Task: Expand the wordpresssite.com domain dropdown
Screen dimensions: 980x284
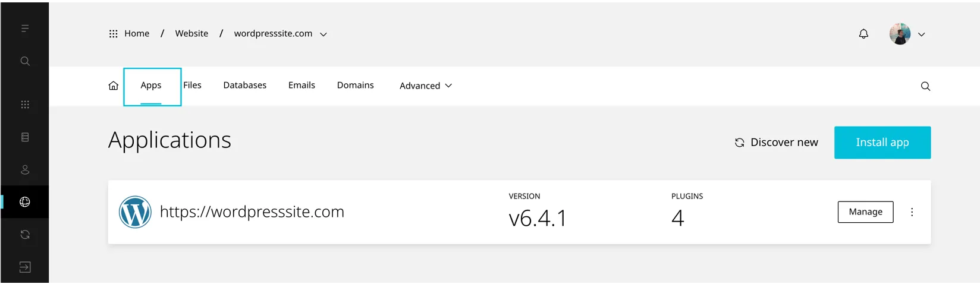Action: (323, 34)
